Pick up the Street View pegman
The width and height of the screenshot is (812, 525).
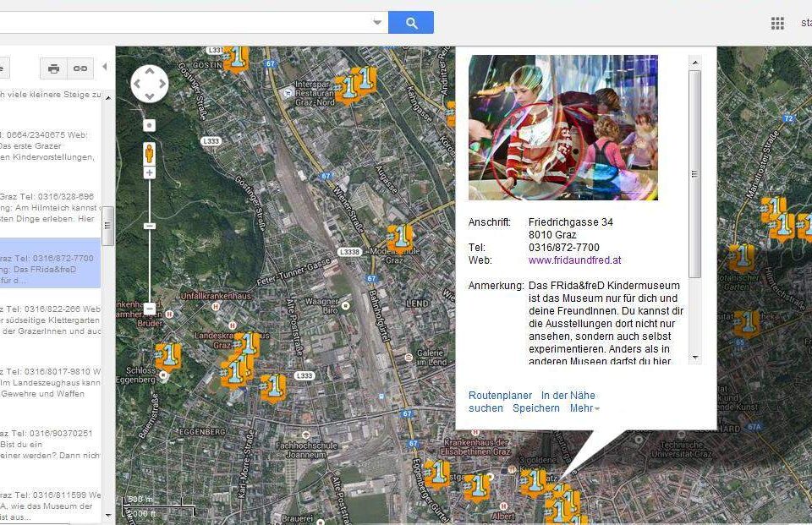tap(150, 153)
